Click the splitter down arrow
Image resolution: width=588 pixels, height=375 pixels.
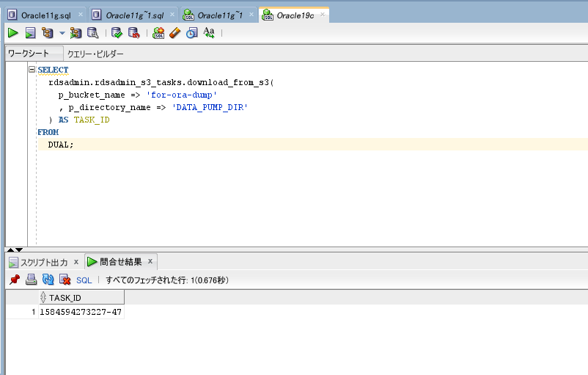(x=19, y=250)
